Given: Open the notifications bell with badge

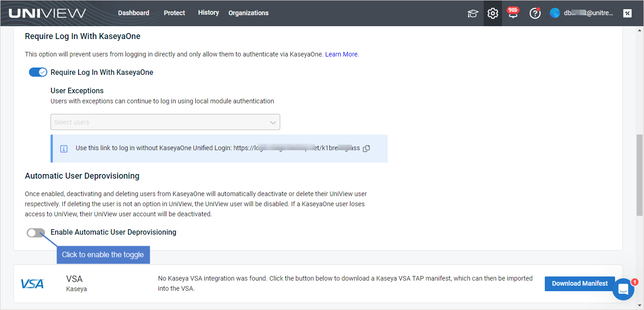Looking at the screenshot, I should point(513,12).
